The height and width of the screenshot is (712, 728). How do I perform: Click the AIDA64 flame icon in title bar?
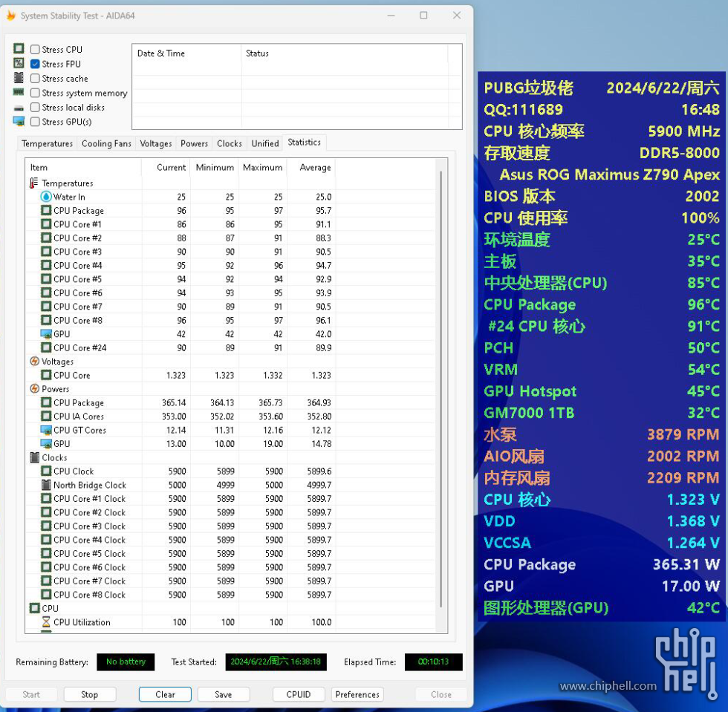(10, 16)
